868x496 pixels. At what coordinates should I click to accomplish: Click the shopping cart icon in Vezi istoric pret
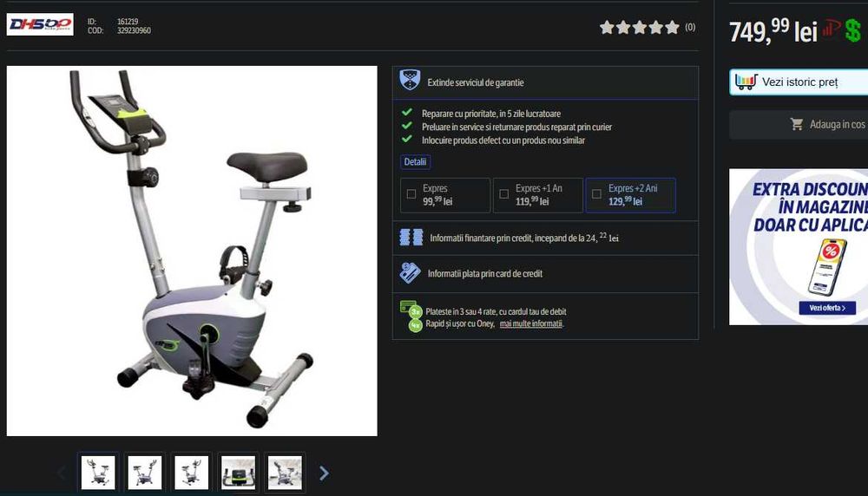746,82
